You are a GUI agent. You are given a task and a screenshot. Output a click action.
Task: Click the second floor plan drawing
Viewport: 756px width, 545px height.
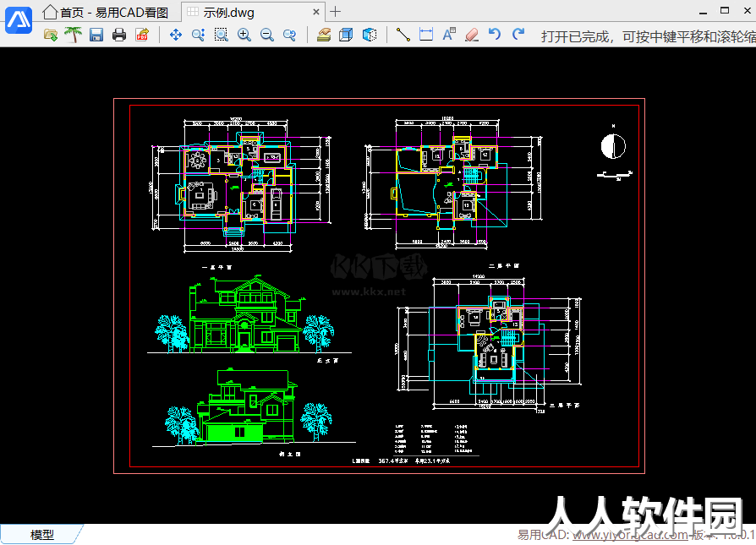(x=453, y=183)
